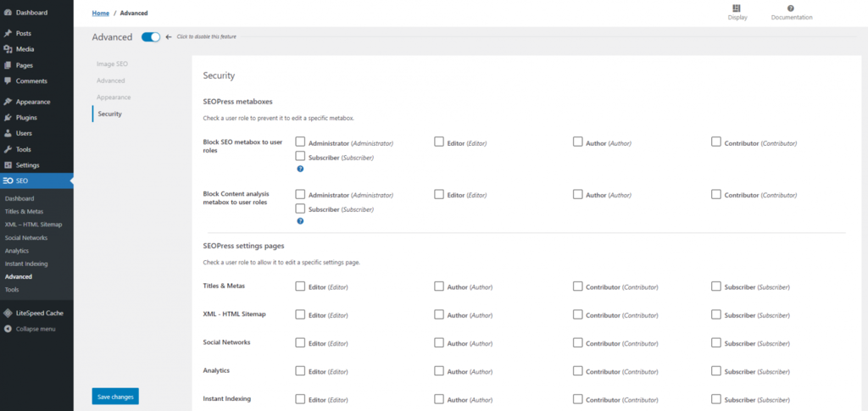Click the Tools wrench icon in sidebar
Viewport: 868px width, 411px height.
pyautogui.click(x=8, y=149)
